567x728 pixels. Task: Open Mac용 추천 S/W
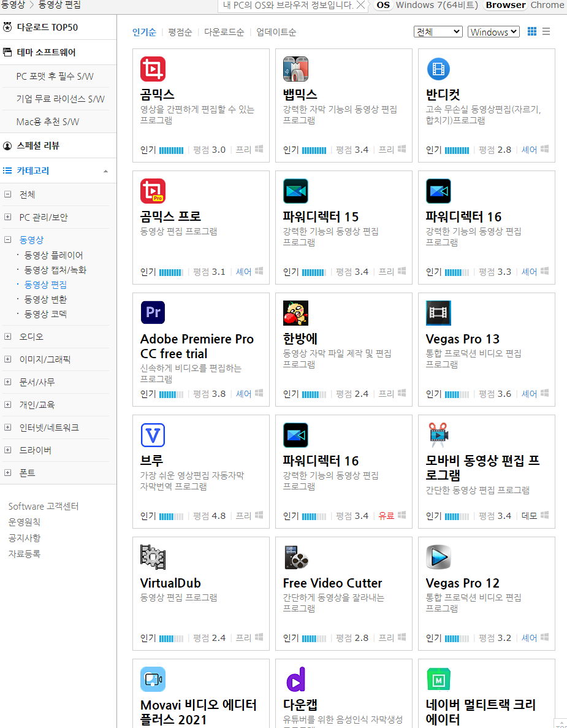(x=48, y=121)
